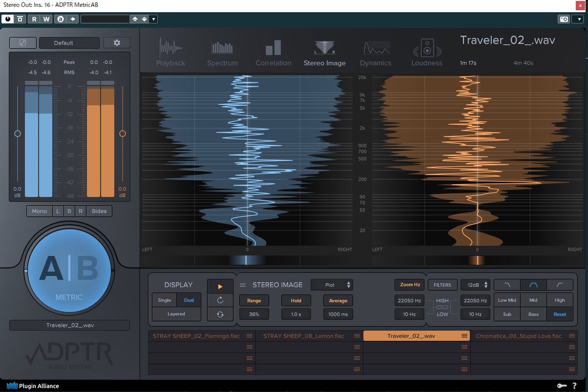The height and width of the screenshot is (392, 588).
Task: Toggle the FILTERS button
Action: 442,284
